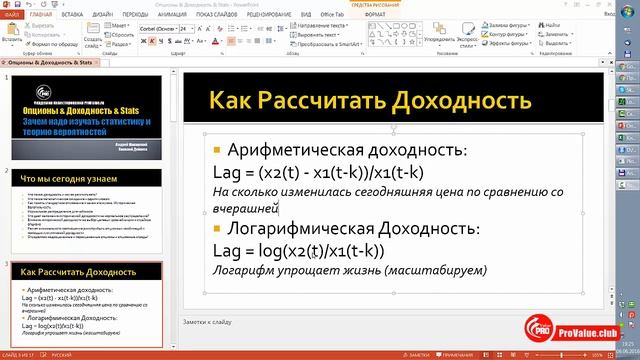Viewport: 640px width, 360px height.
Task: Toggle justified text alignment
Action: pyautogui.click(x=257, y=41)
